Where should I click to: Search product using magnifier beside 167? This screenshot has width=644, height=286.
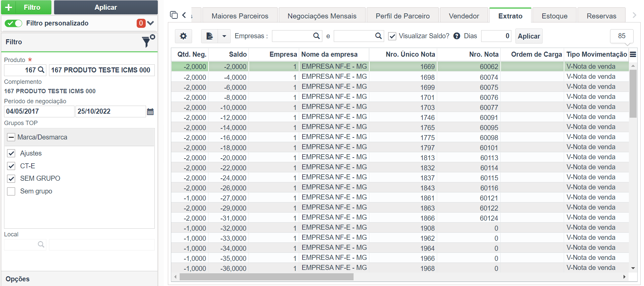pyautogui.click(x=41, y=70)
